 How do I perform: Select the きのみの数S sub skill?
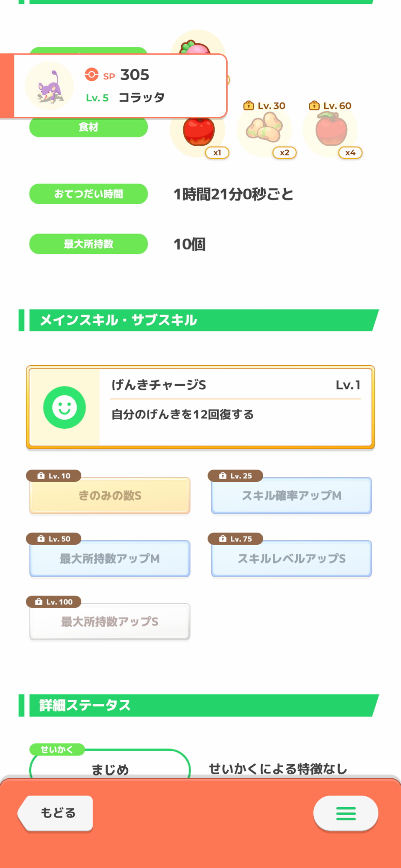[110, 496]
